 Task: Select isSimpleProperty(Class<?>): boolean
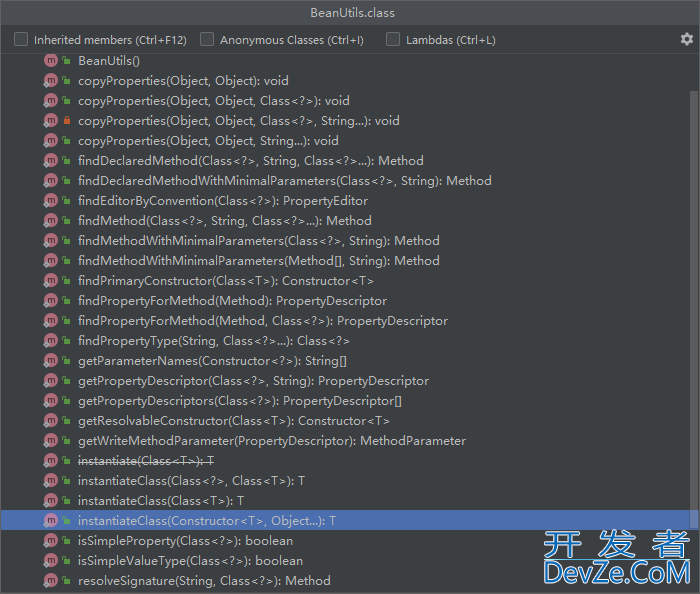(x=345, y=540)
